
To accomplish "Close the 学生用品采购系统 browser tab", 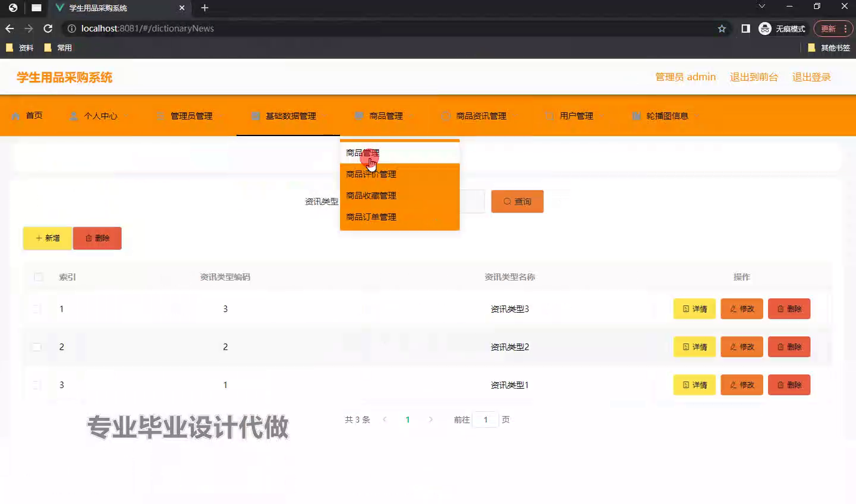I will point(182,8).
